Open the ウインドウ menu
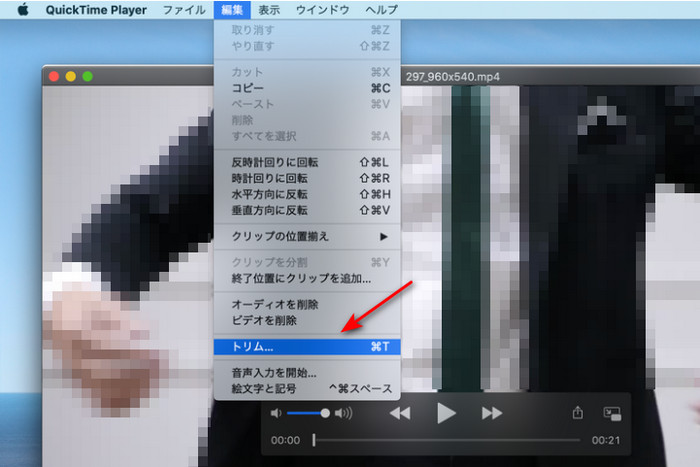This screenshot has width=700, height=467. pyautogui.click(x=322, y=10)
